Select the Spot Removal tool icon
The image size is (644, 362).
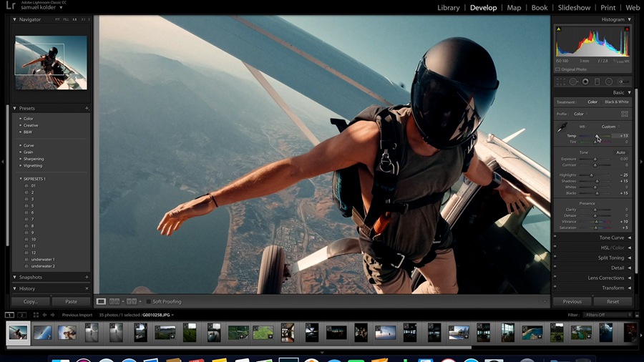click(x=573, y=82)
